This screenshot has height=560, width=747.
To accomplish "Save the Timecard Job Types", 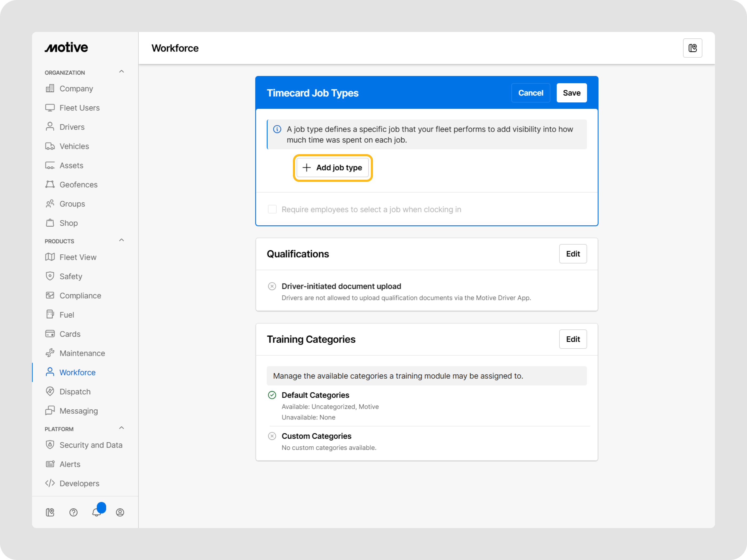I will tap(571, 93).
